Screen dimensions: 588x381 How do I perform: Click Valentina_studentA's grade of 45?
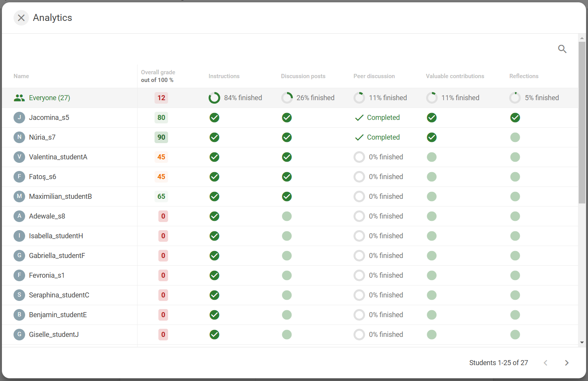pos(161,157)
